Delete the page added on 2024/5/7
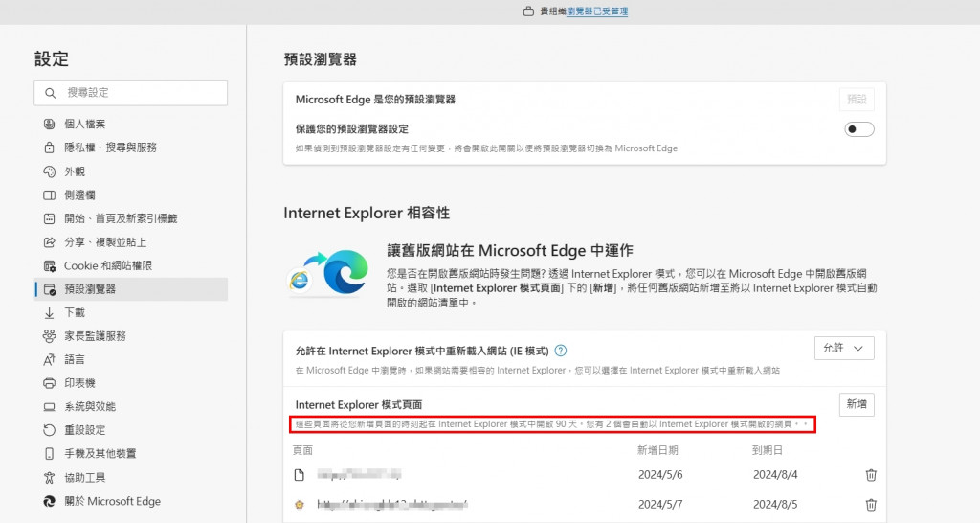 871,504
